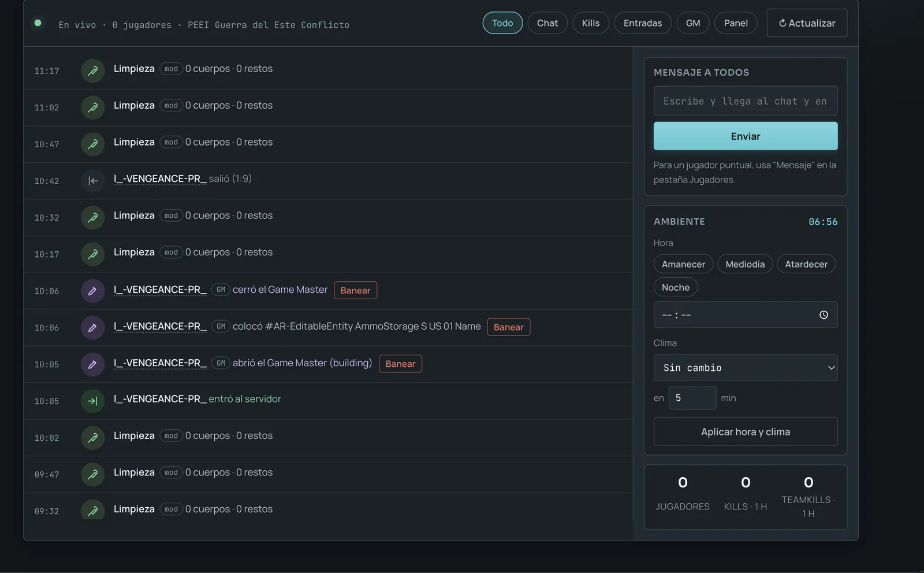Viewport: 924px width, 573px height.
Task: Click the JUGADORES counter
Action: [x=683, y=494]
